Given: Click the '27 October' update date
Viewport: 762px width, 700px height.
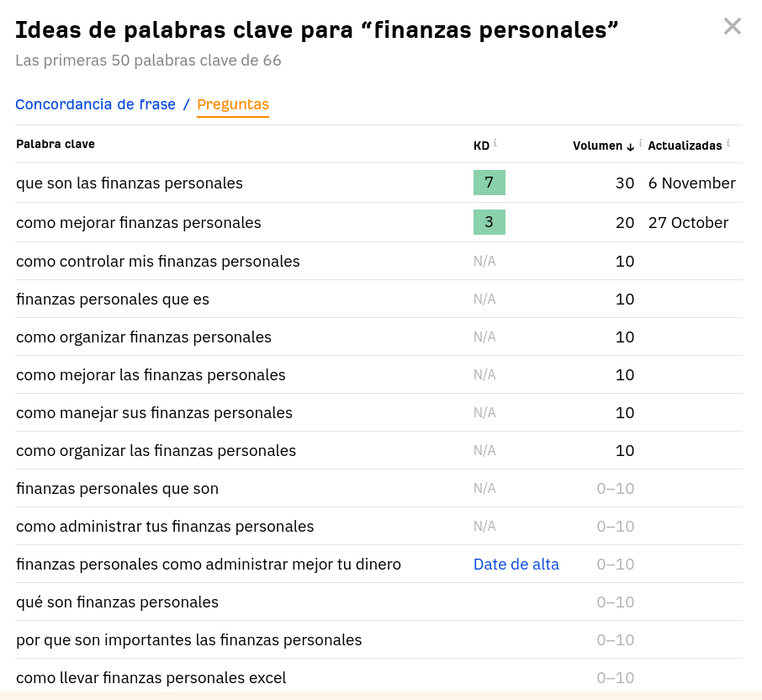Looking at the screenshot, I should point(686,222).
